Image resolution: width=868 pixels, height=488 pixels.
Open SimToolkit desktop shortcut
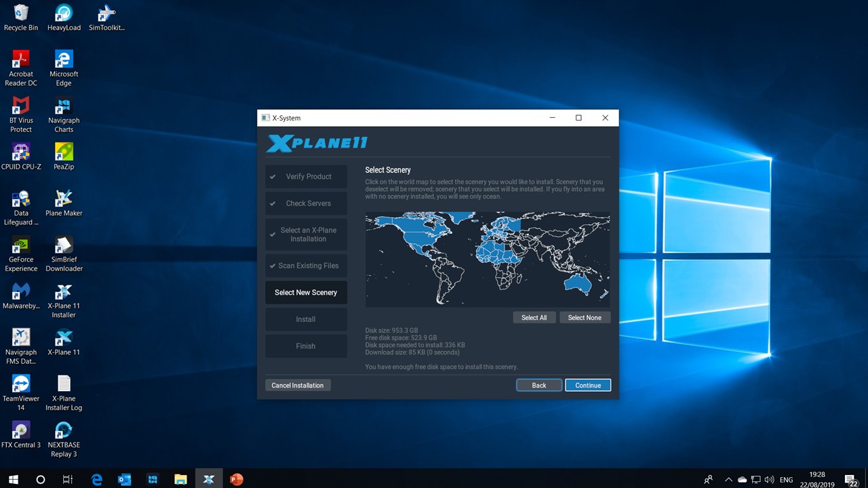click(x=106, y=18)
